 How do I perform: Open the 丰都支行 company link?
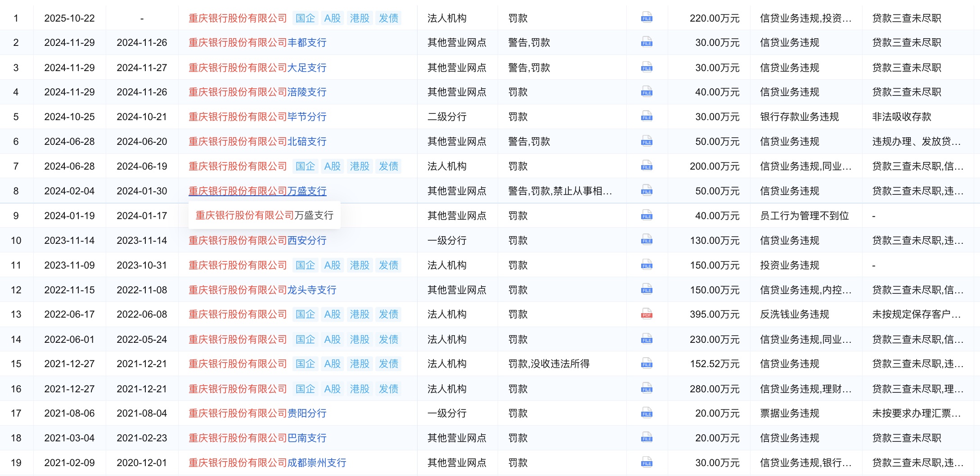[x=257, y=43]
